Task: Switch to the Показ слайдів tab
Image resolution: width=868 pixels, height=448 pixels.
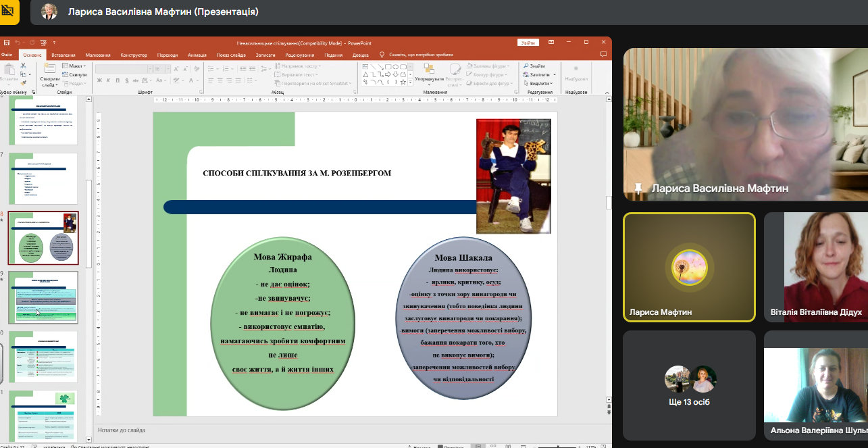Action: [232, 55]
